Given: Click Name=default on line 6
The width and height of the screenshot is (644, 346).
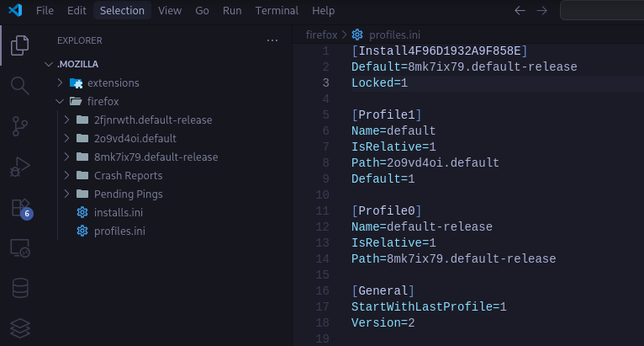Looking at the screenshot, I should tap(393, 130).
